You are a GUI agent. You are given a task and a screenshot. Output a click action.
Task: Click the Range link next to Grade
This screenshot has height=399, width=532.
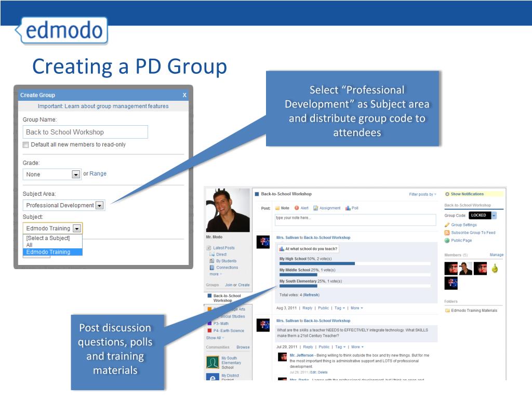98,174
